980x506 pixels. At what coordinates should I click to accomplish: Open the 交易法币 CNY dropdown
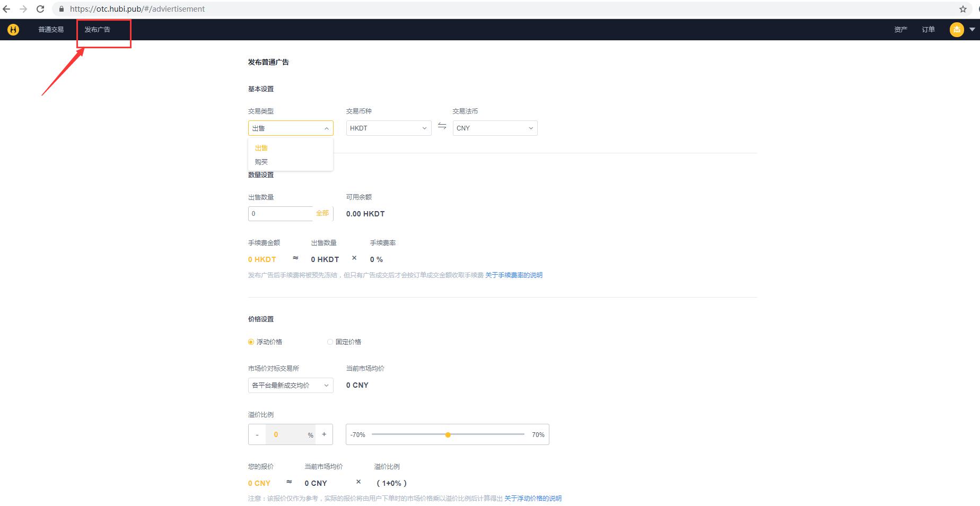[495, 128]
